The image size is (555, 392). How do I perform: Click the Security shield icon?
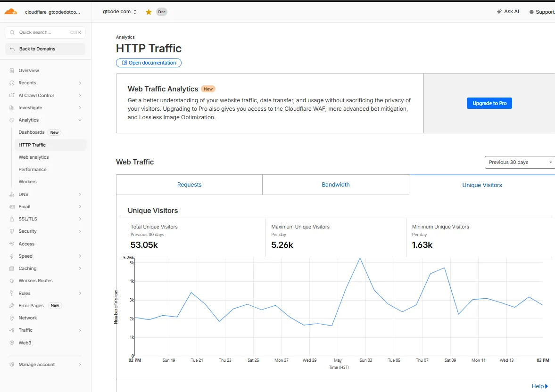click(x=12, y=231)
